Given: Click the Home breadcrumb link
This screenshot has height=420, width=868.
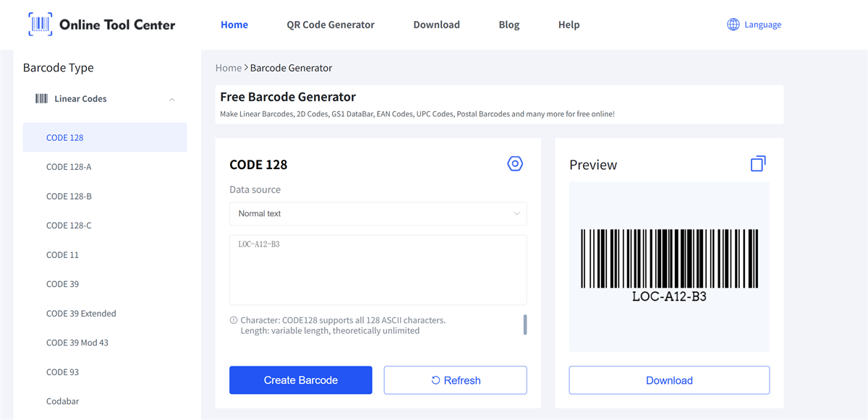Looking at the screenshot, I should [229, 68].
